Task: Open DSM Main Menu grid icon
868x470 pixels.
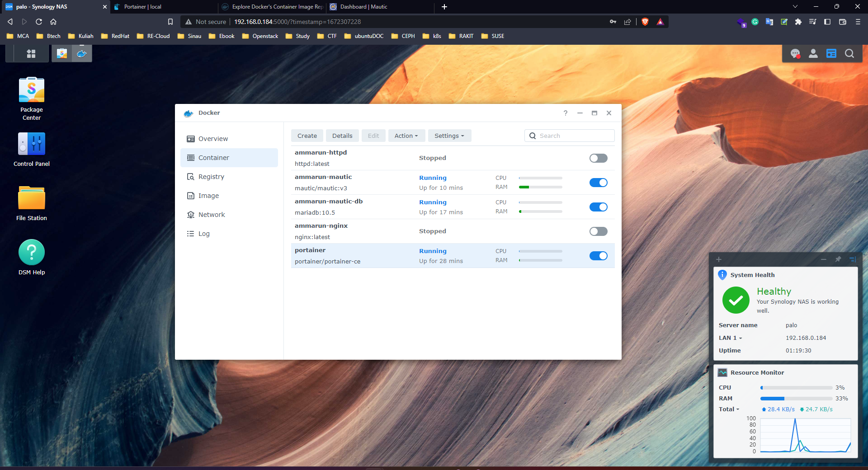Action: point(31,54)
